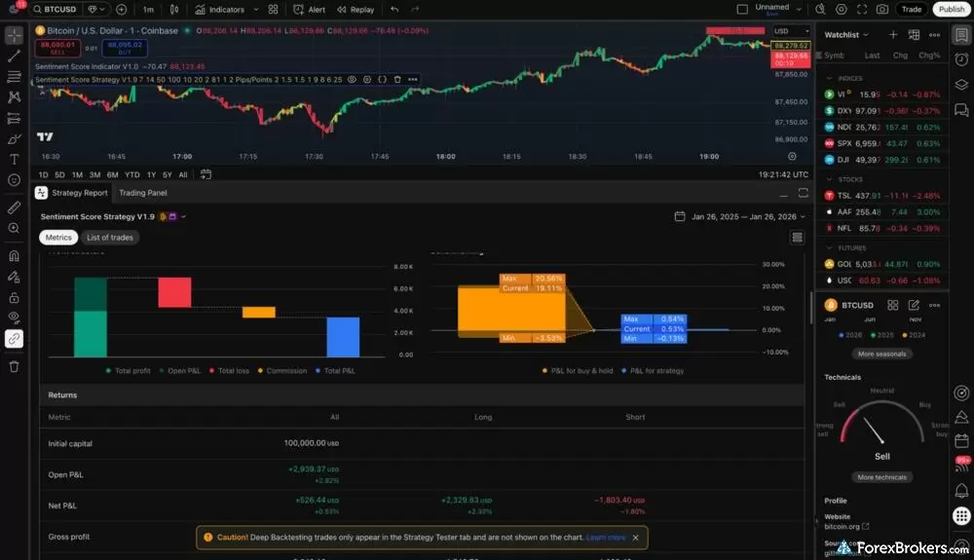Open the 1m interval selector
Screen dimensions: 974x560
point(148,10)
